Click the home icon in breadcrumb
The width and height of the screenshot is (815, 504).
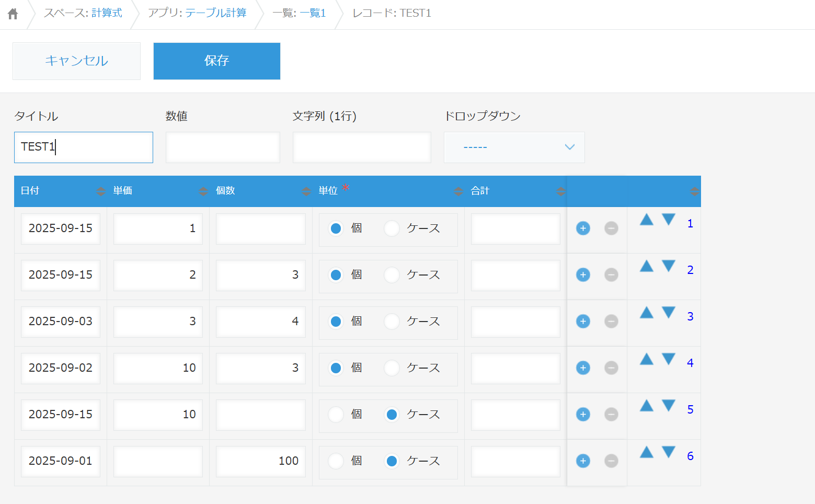[x=13, y=14]
